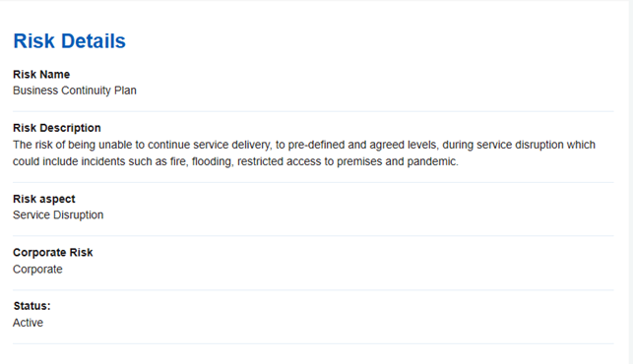
Task: Click the description line mentioning pandemic
Action: tap(235, 161)
